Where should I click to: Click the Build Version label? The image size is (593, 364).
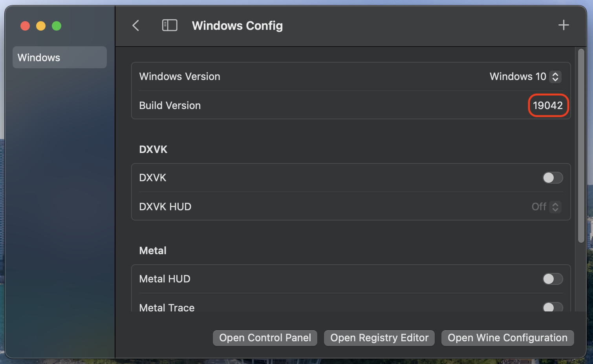[x=170, y=106]
